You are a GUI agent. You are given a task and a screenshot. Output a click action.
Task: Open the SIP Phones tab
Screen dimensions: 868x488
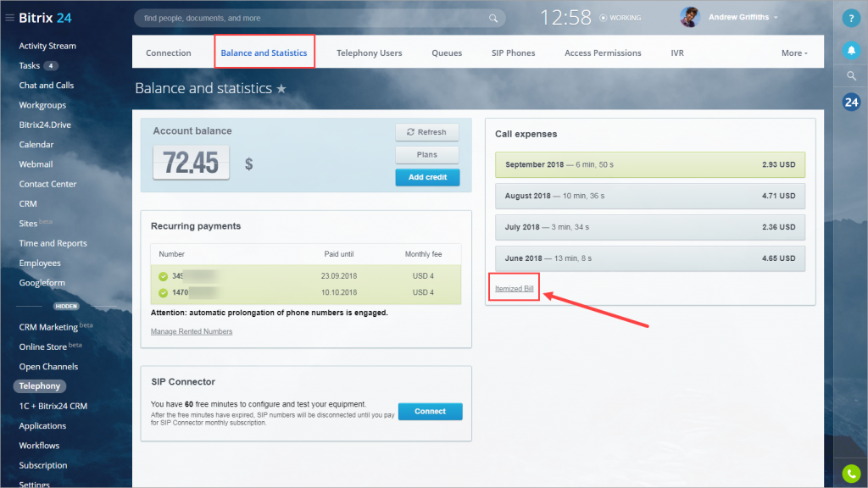point(513,53)
